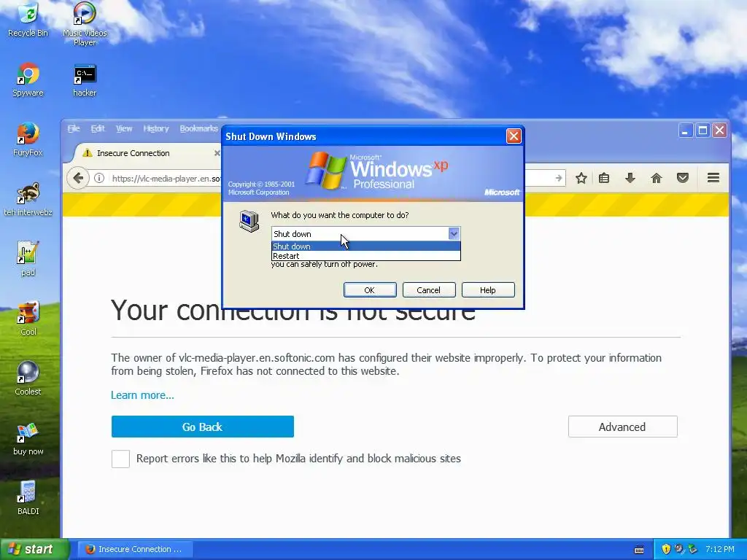The width and height of the screenshot is (747, 560).
Task: Confirm shutdown with OK button
Action: point(370,290)
